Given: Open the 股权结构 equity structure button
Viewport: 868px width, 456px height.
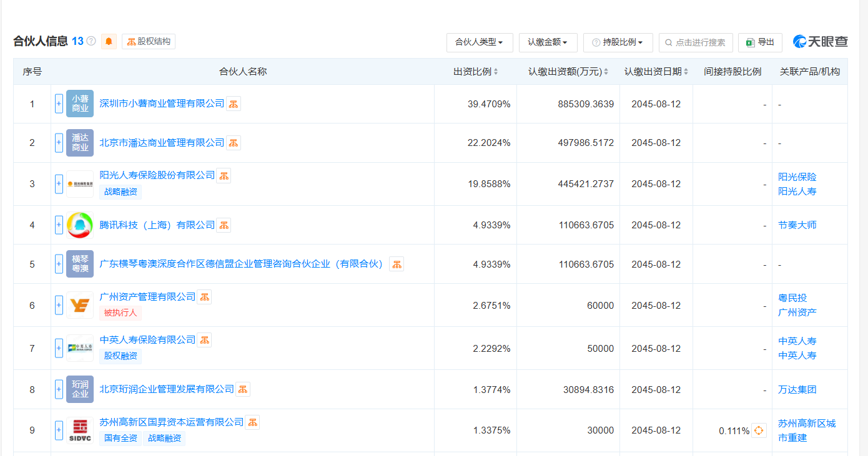Looking at the screenshot, I should (x=149, y=41).
